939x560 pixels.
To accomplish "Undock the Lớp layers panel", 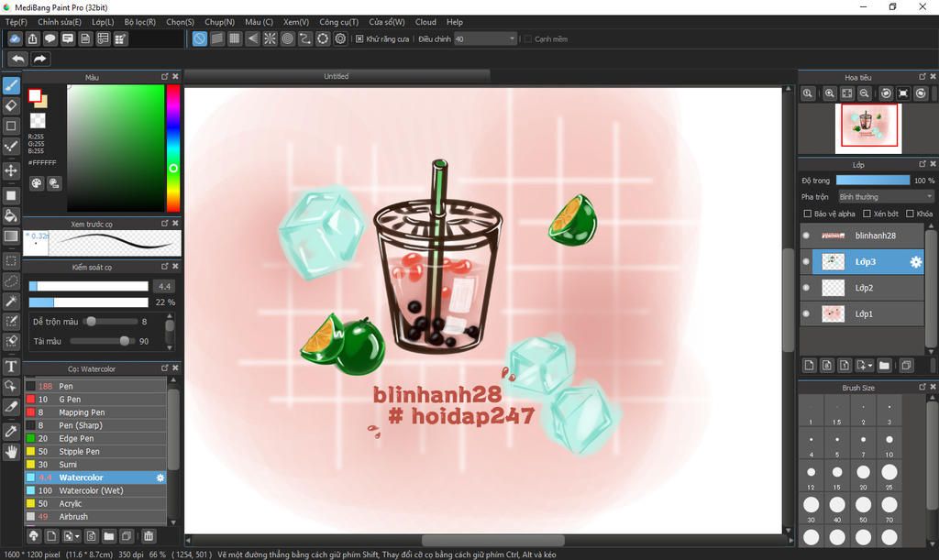I will pyautogui.click(x=922, y=164).
